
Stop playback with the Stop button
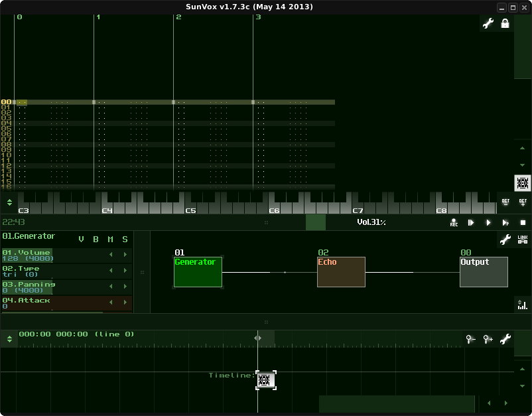(x=523, y=222)
